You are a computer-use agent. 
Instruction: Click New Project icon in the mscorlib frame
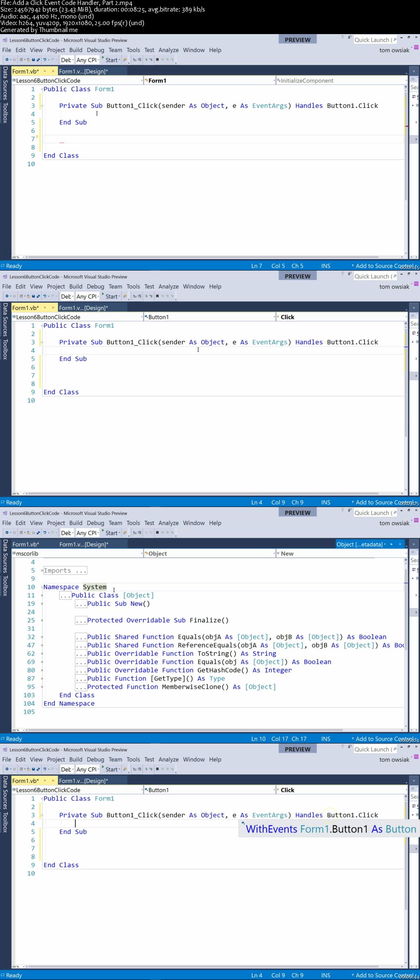[x=21, y=533]
